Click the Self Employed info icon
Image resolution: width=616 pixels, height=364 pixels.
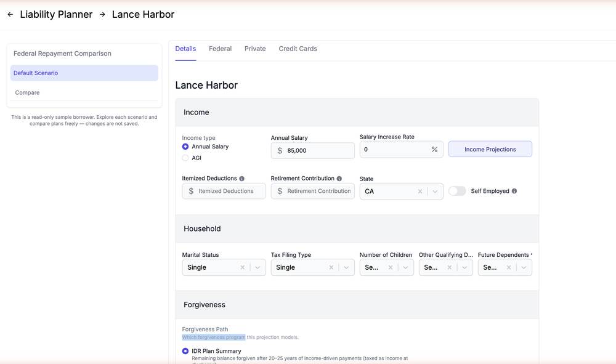(514, 191)
